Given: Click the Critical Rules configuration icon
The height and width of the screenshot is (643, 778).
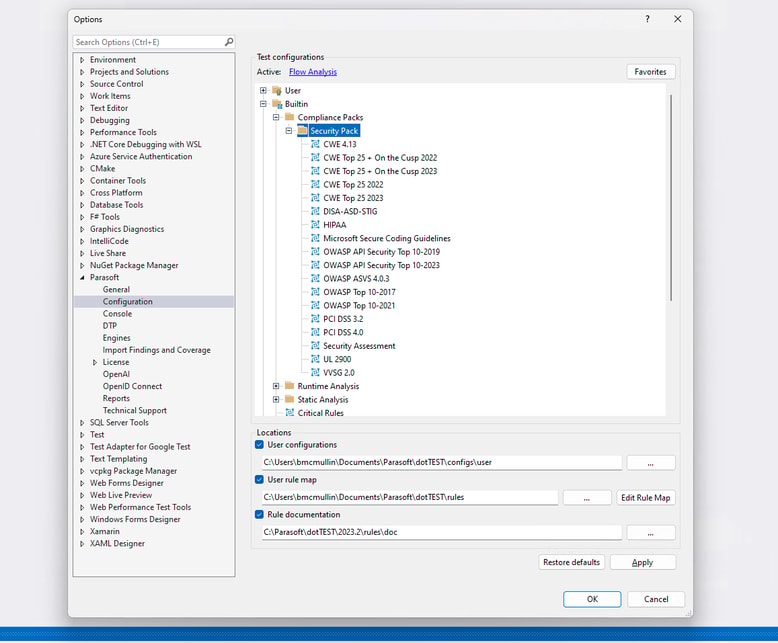Looking at the screenshot, I should [x=290, y=413].
